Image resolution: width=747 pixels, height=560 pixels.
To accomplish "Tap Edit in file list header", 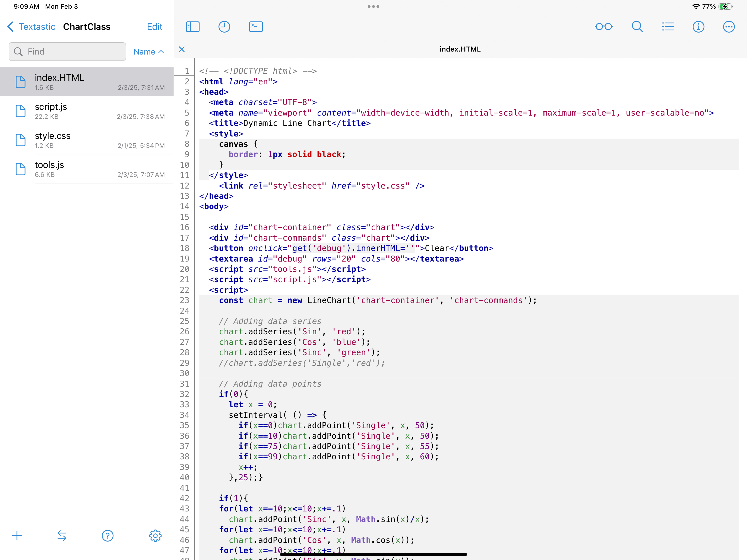I will pyautogui.click(x=155, y=27).
